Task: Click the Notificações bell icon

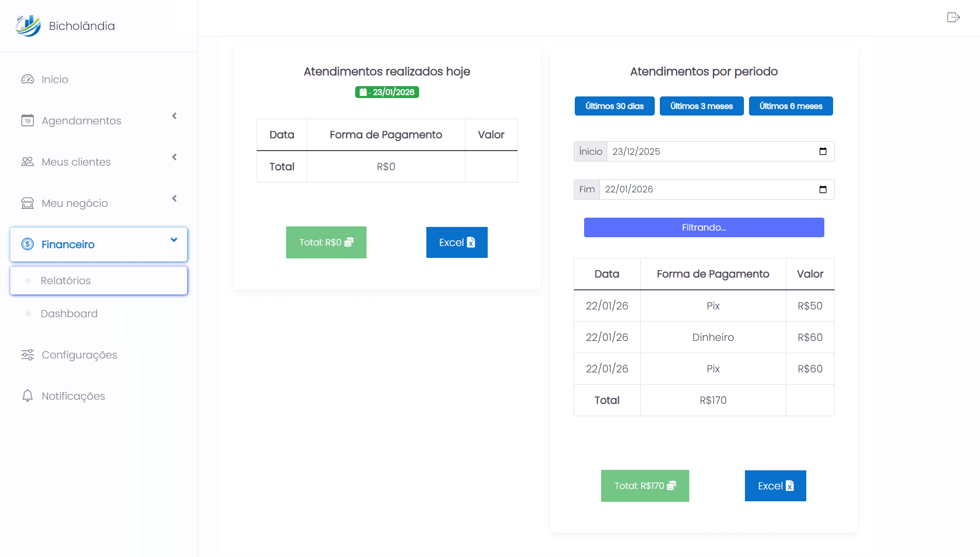Action: (x=27, y=396)
